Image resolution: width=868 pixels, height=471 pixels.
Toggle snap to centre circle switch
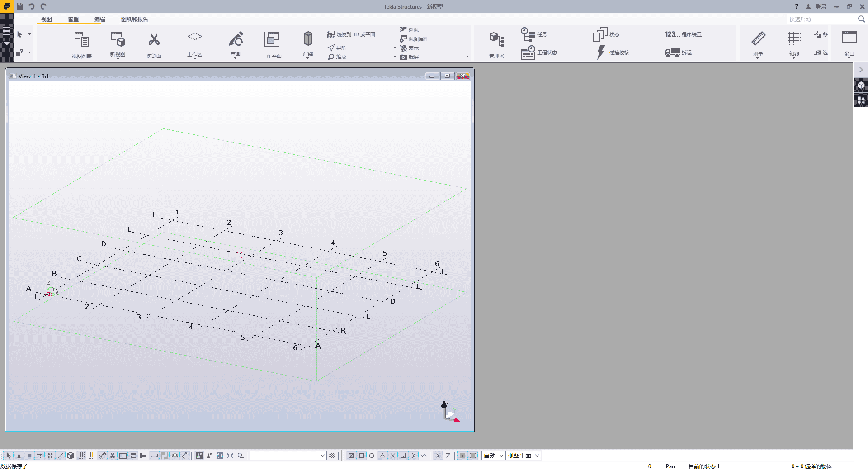pyautogui.click(x=372, y=456)
